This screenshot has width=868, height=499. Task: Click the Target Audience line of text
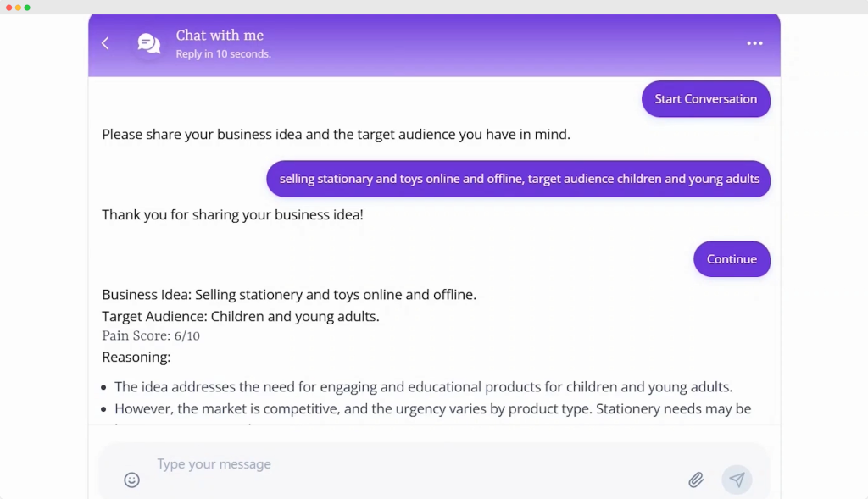coord(240,316)
